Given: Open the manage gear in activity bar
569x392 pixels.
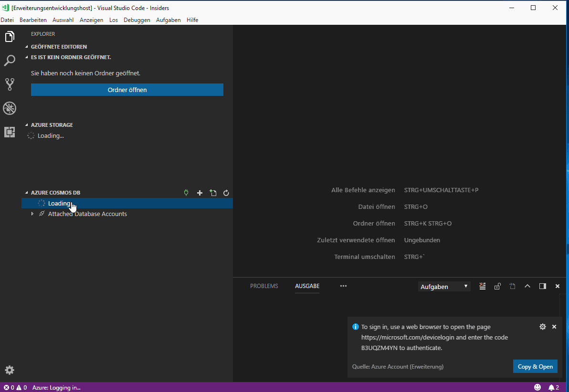Looking at the screenshot, I should pyautogui.click(x=10, y=370).
